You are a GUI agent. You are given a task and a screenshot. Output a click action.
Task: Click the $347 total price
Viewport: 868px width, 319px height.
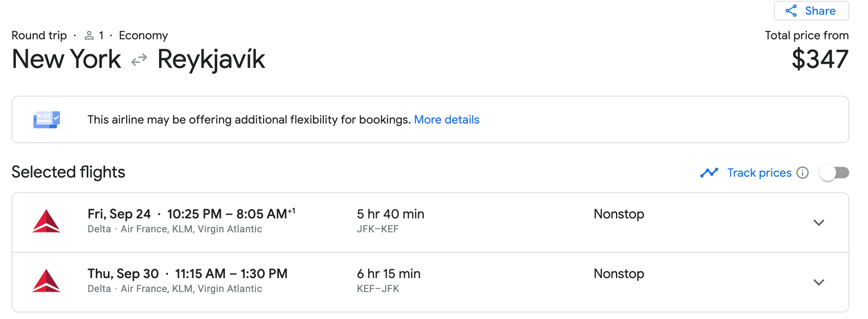click(820, 59)
